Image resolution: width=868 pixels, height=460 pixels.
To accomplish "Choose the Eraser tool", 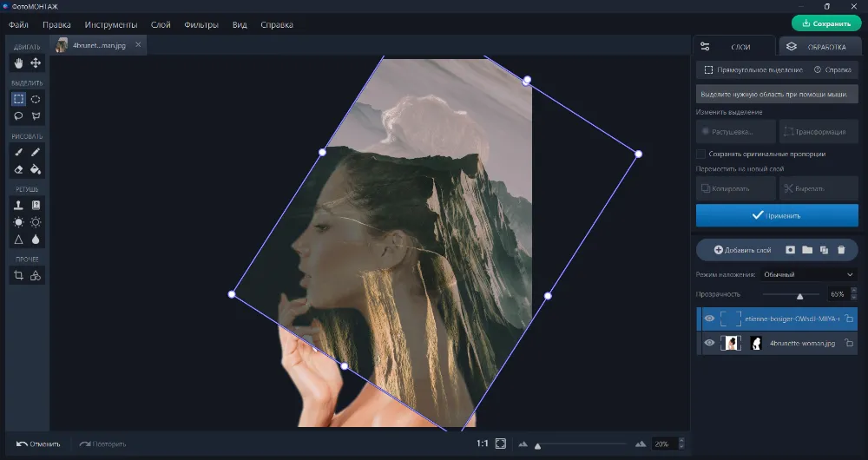I will pos(18,170).
